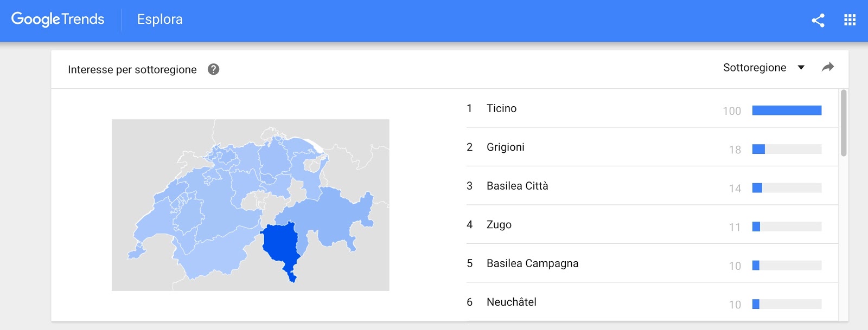Viewport: 868px width, 330px height.
Task: Open the Sottoregione dropdown
Action: point(764,68)
